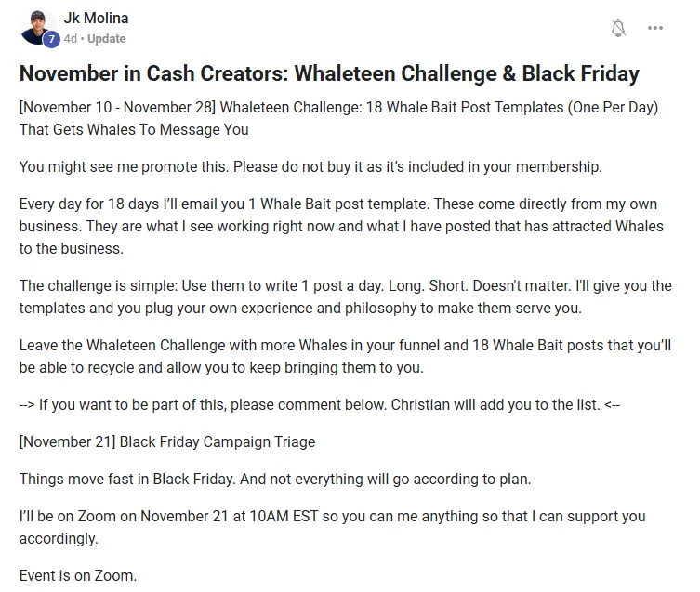Click the 4d post timestamp
The height and width of the screenshot is (592, 700).
[70, 39]
